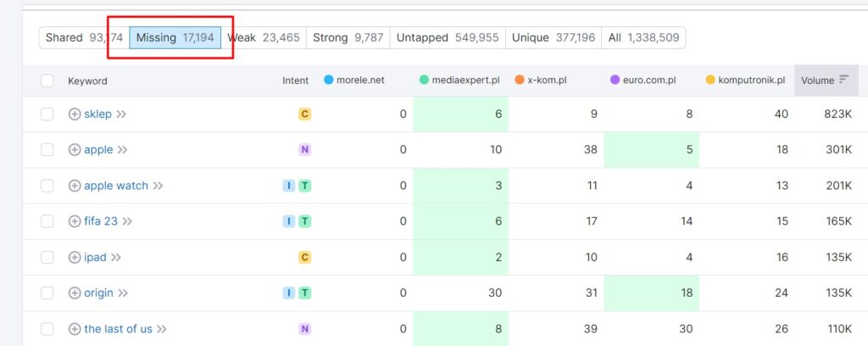Image resolution: width=868 pixels, height=346 pixels.
Task: Click the blue morele.net color dot
Action: click(328, 81)
